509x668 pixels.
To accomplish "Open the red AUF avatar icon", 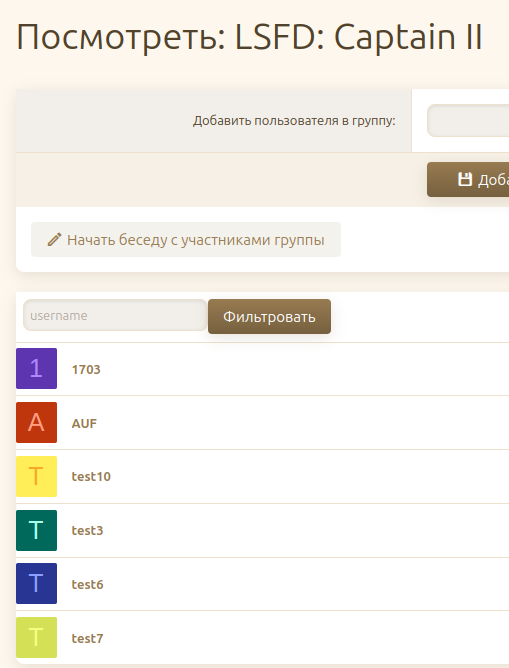I will (36, 422).
